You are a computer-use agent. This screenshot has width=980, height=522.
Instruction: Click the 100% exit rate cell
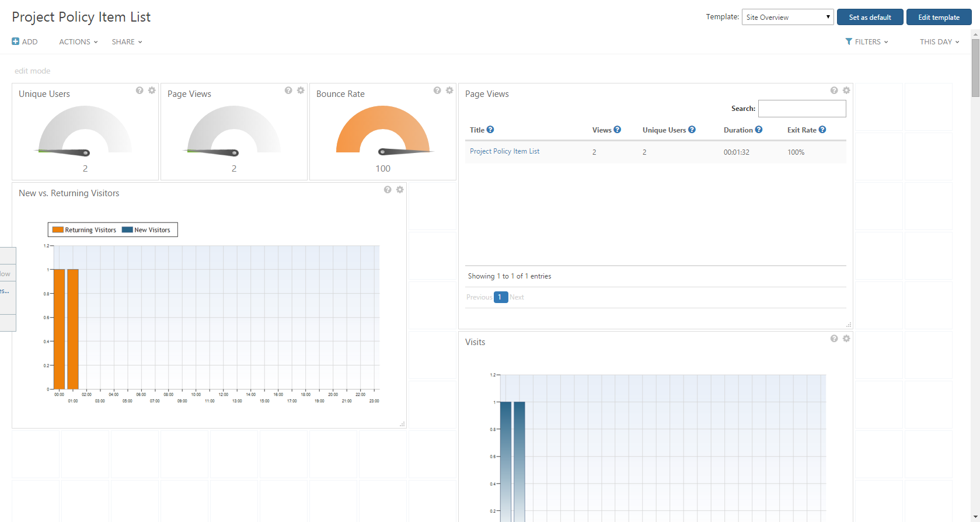pyautogui.click(x=796, y=152)
